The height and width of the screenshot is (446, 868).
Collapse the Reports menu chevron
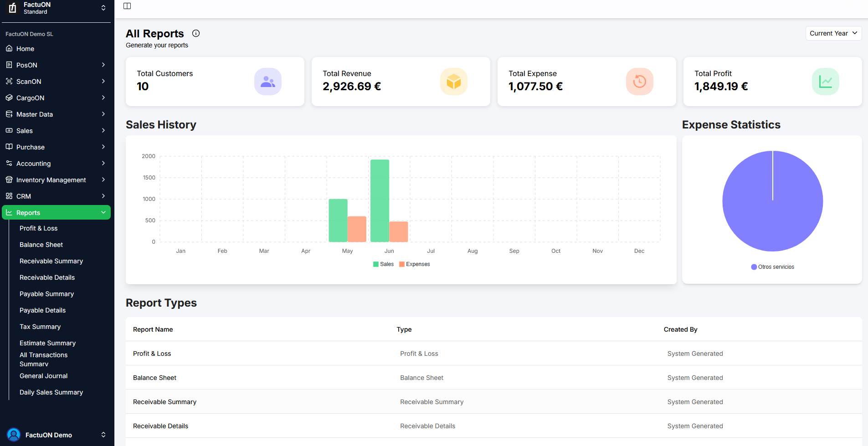point(103,212)
